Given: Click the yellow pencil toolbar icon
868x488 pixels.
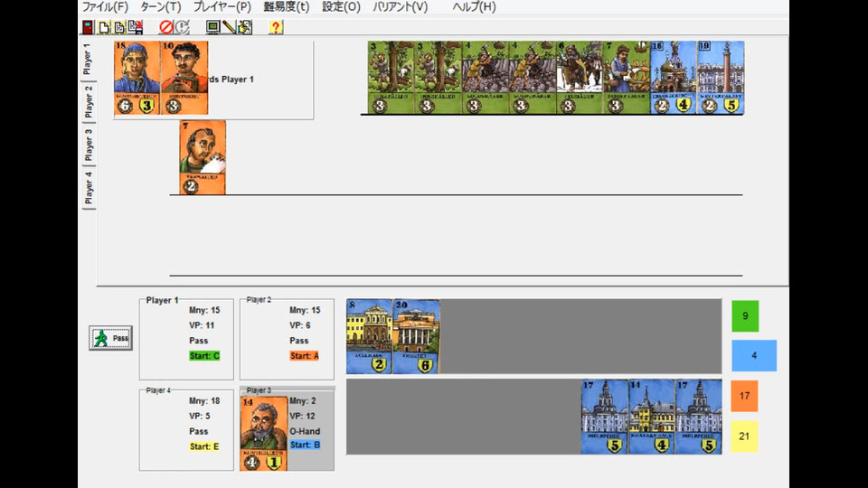Looking at the screenshot, I should pyautogui.click(x=229, y=27).
